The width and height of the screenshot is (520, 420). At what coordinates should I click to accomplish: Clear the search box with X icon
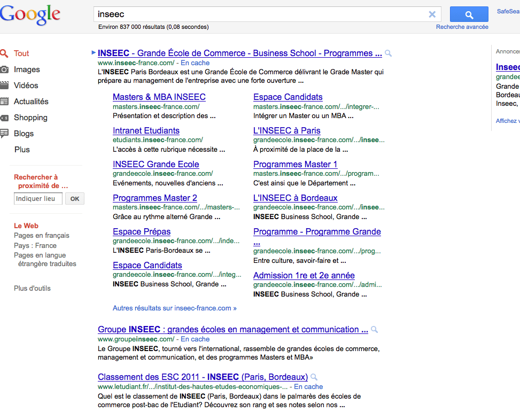coord(432,14)
